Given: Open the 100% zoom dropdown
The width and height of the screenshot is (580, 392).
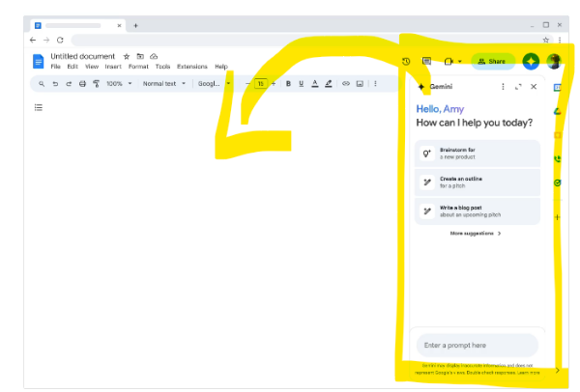Looking at the screenshot, I should tap(119, 84).
